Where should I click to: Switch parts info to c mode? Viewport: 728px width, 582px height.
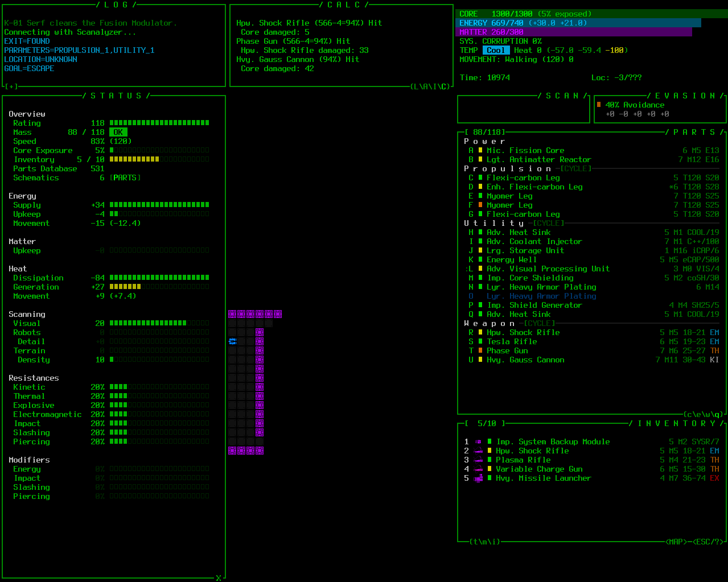690,414
